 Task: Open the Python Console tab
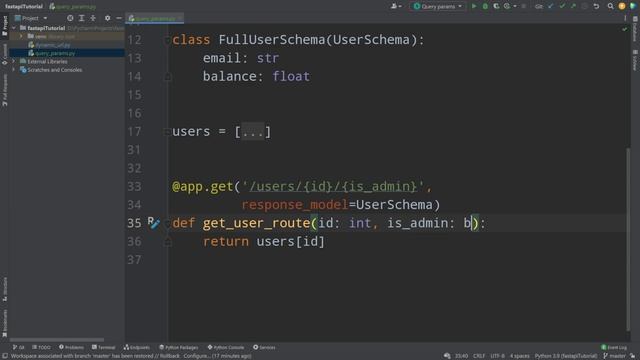point(226,347)
